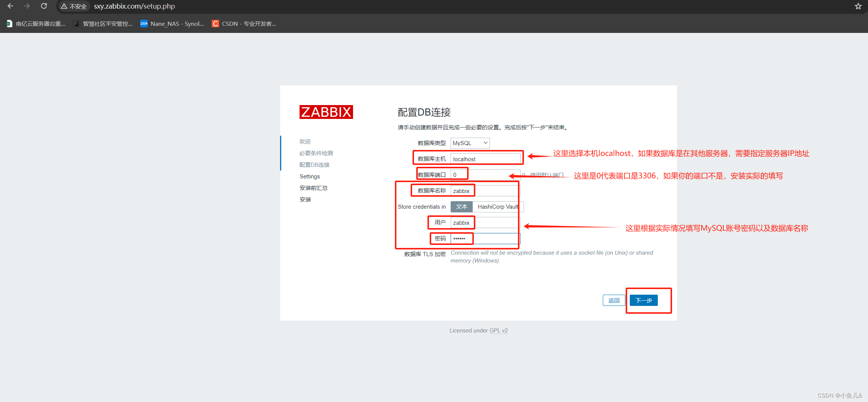This screenshot has height=402, width=868.
Task: Click the address bar URL sxy.zabbix.com/setup.php
Action: pos(134,6)
